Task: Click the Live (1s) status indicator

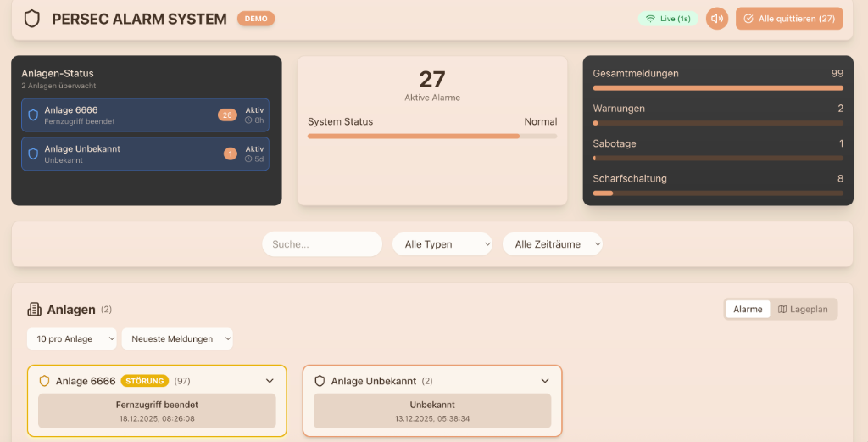Action: [668, 19]
